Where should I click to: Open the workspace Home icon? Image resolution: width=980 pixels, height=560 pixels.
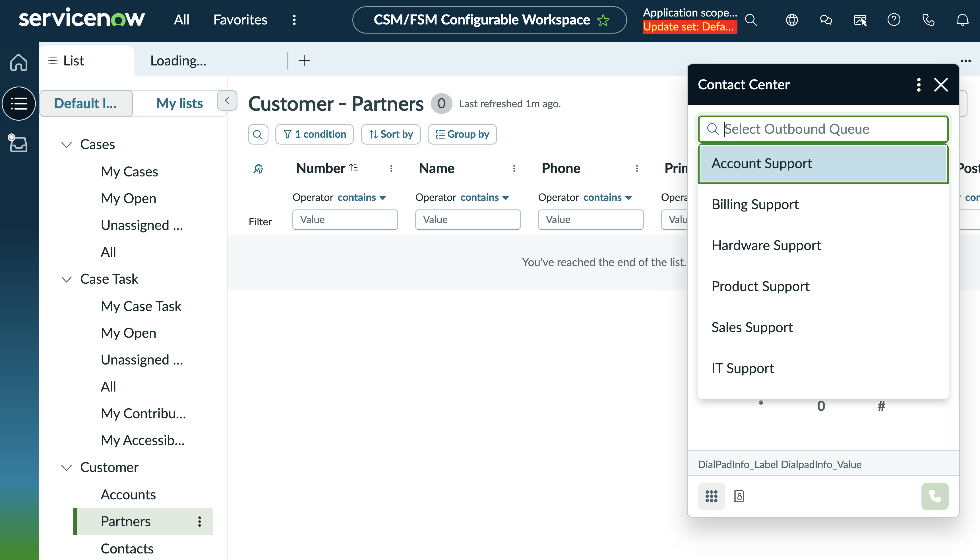[x=18, y=62]
